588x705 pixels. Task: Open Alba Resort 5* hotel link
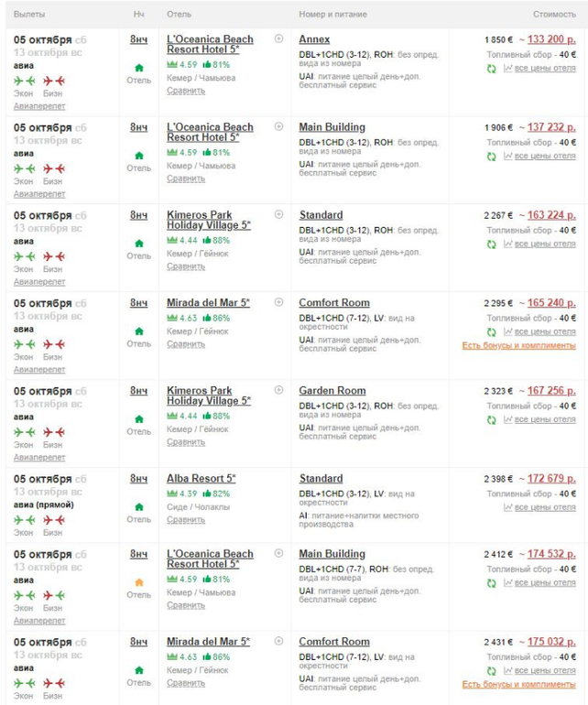point(201,478)
